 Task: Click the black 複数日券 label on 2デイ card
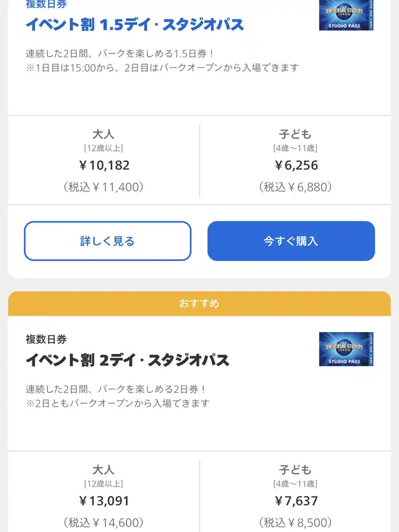(46, 340)
